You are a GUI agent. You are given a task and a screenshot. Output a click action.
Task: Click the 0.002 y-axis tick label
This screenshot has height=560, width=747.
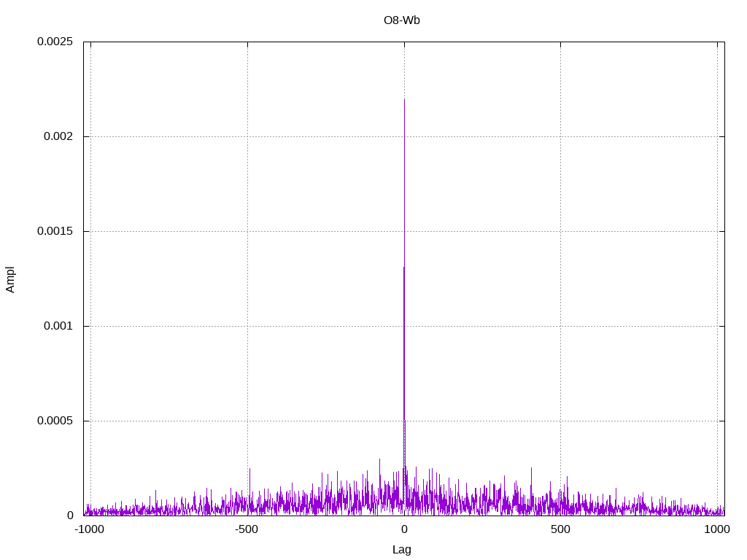58,136
